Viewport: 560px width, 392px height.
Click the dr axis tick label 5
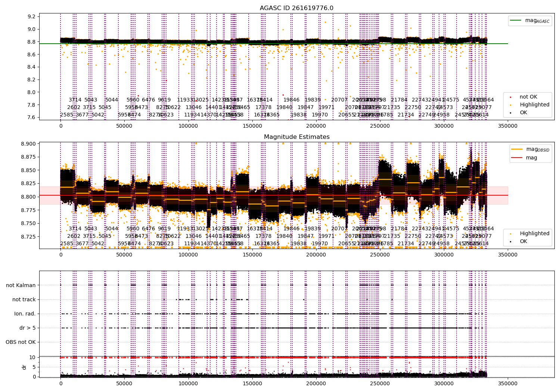[34, 367]
